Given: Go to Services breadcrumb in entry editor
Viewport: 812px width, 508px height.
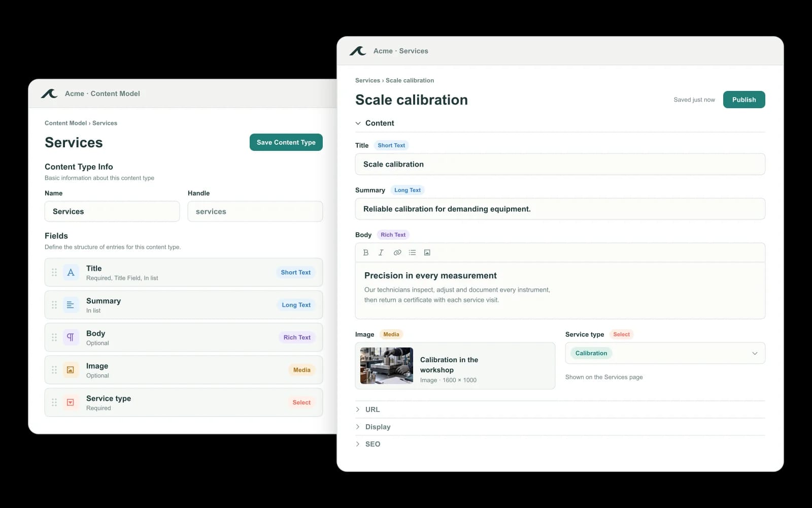Looking at the screenshot, I should pyautogui.click(x=367, y=80).
